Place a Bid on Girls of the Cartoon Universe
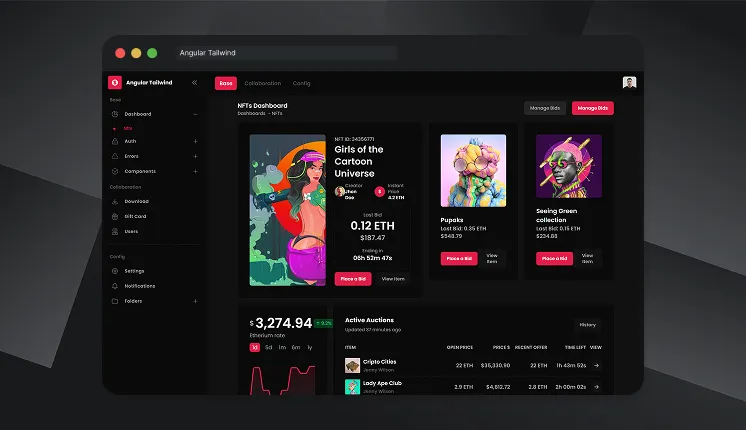Screen dimensions: 746x430 [x=353, y=279]
